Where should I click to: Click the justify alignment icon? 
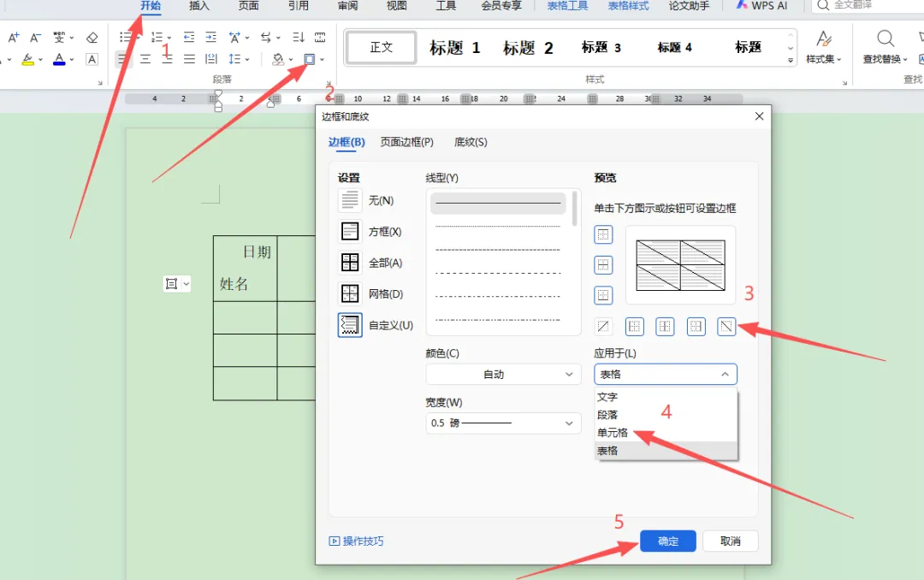click(189, 59)
